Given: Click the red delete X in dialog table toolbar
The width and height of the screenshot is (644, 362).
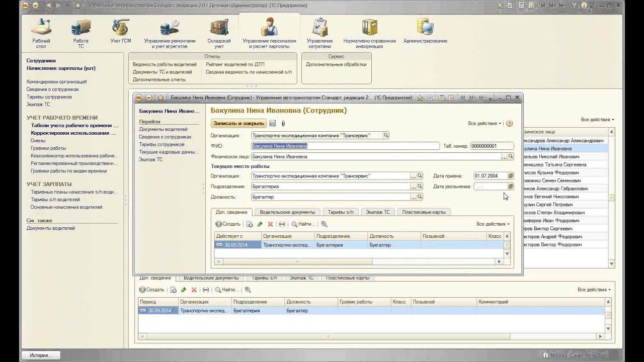Looking at the screenshot, I should (x=270, y=224).
